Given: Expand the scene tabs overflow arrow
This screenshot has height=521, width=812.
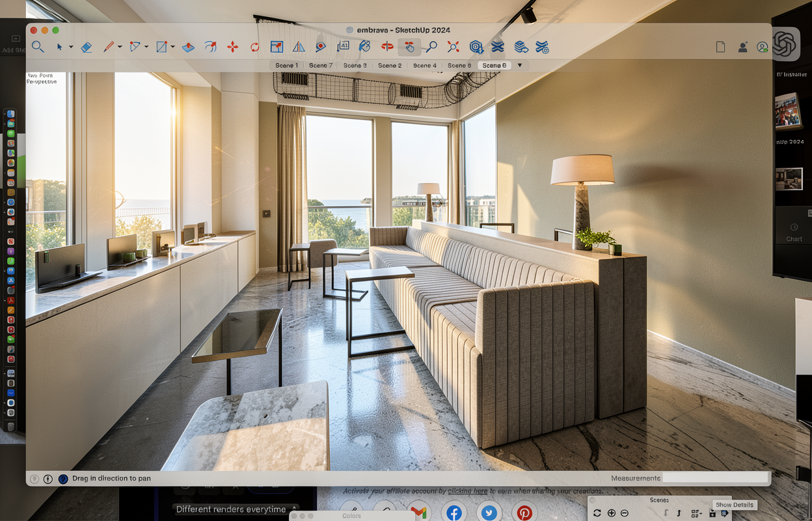Looking at the screenshot, I should [519, 66].
